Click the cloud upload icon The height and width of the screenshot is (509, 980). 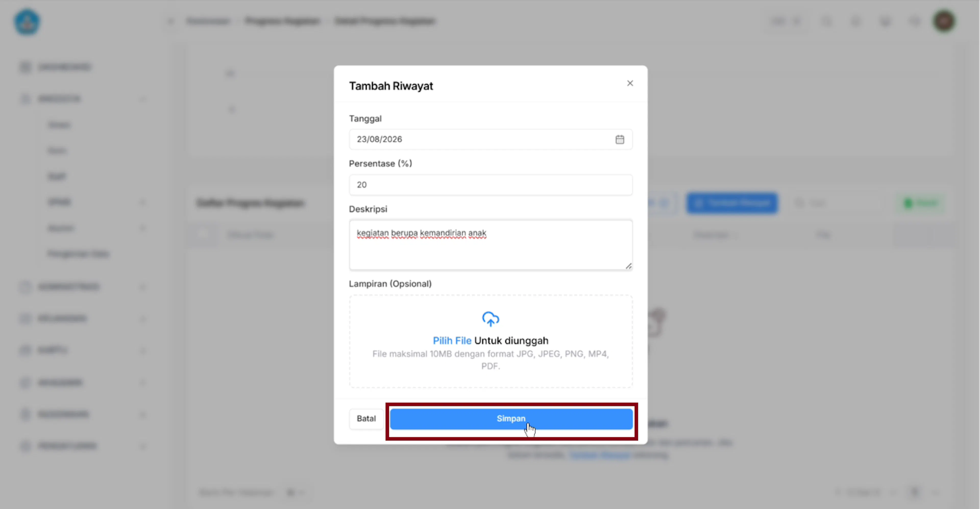[x=490, y=319]
